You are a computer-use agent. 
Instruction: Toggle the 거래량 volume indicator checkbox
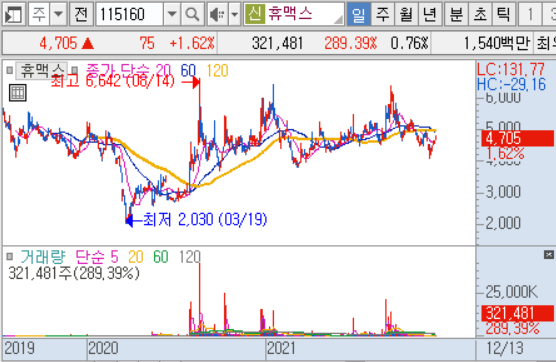tap(10, 256)
